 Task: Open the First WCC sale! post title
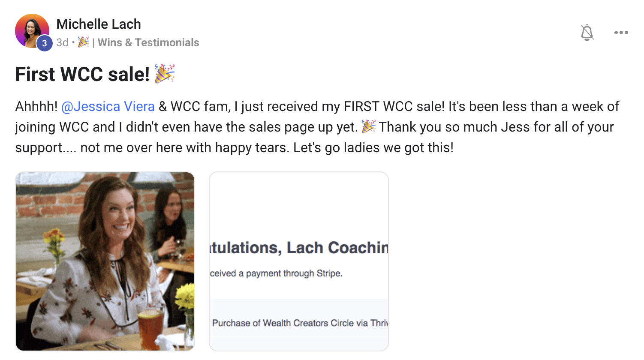[x=82, y=74]
